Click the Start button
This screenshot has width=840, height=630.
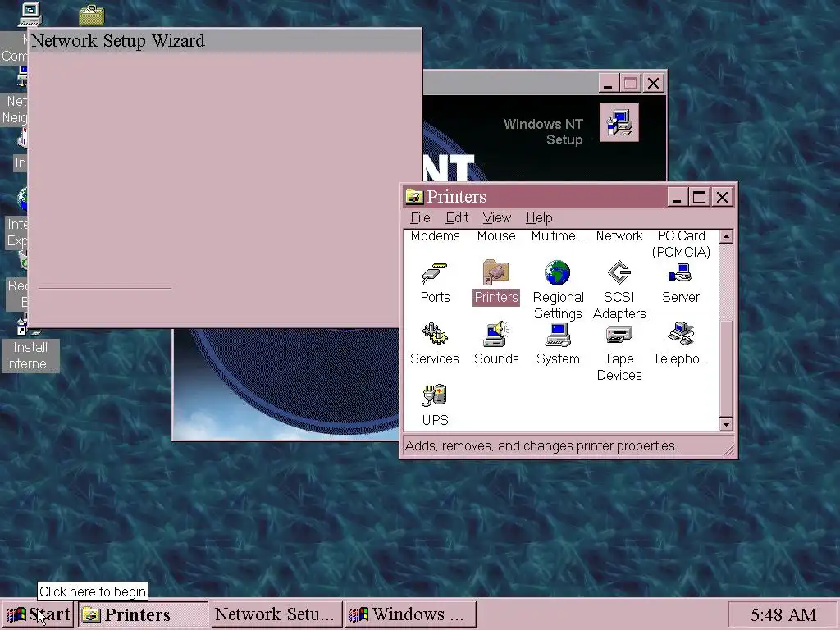[x=39, y=614]
